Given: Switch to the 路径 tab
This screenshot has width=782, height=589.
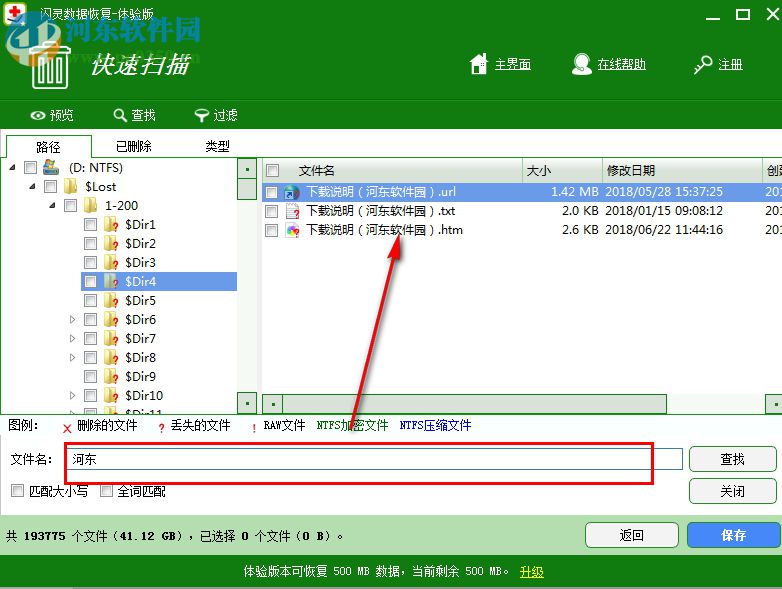Looking at the screenshot, I should click(x=48, y=147).
